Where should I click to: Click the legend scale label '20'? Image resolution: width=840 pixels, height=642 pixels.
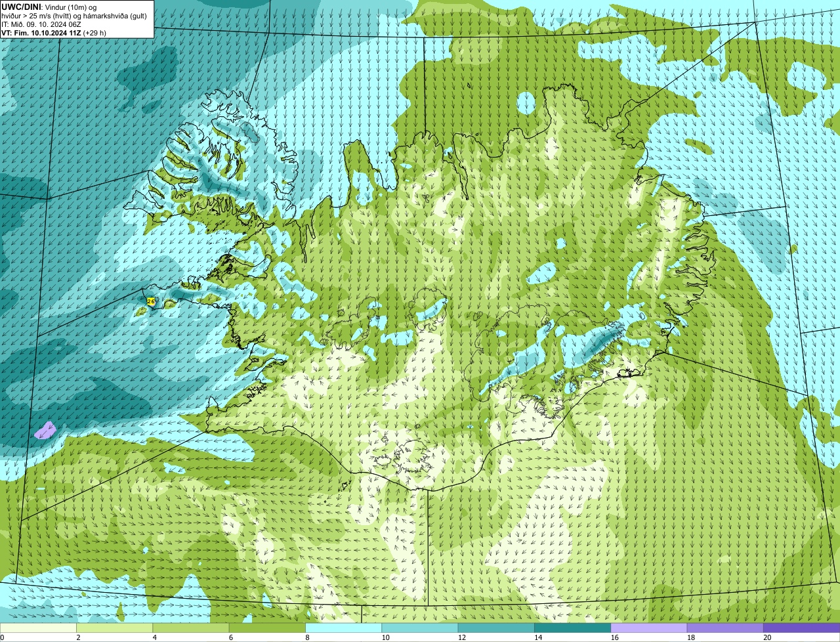click(x=767, y=637)
